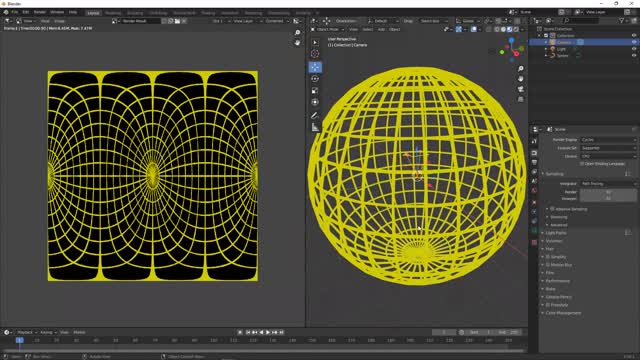Expand the Film panel

point(549,273)
